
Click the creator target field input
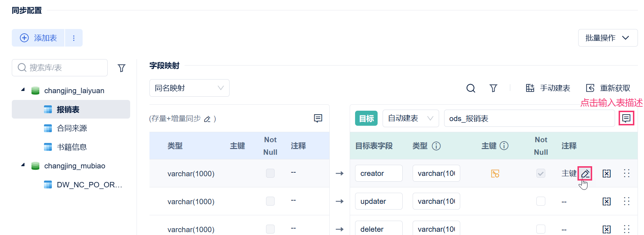[x=379, y=173]
